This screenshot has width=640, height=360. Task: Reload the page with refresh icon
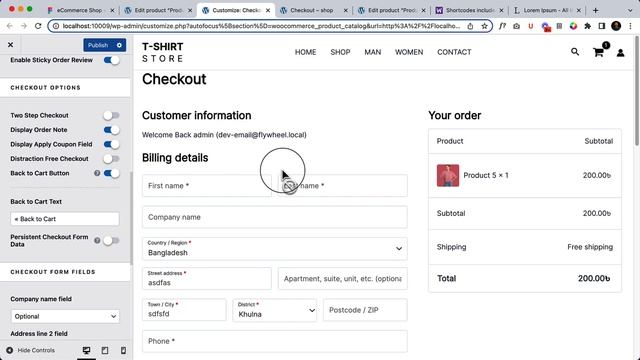38,26
